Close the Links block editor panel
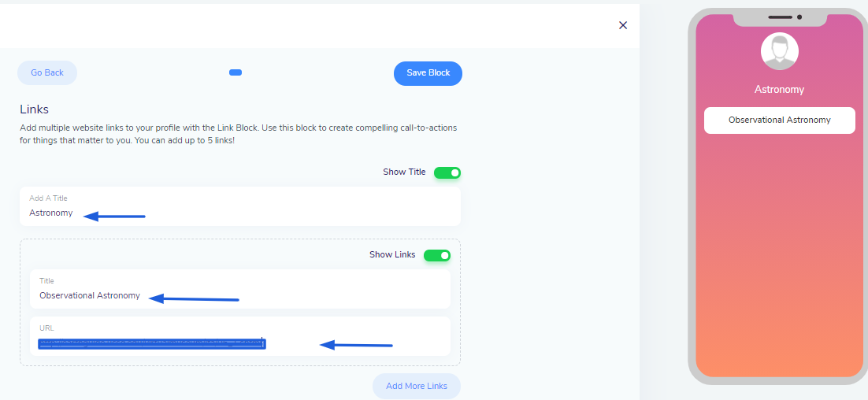The width and height of the screenshot is (868, 400). point(623,25)
